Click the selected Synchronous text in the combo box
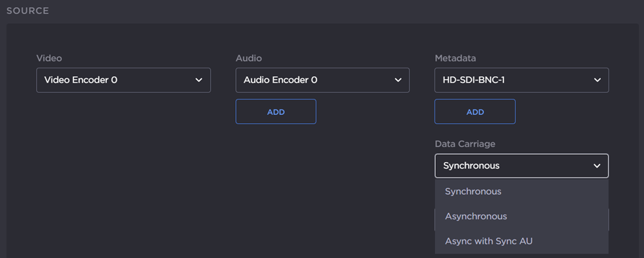Image resolution: width=644 pixels, height=258 pixels. click(471, 166)
